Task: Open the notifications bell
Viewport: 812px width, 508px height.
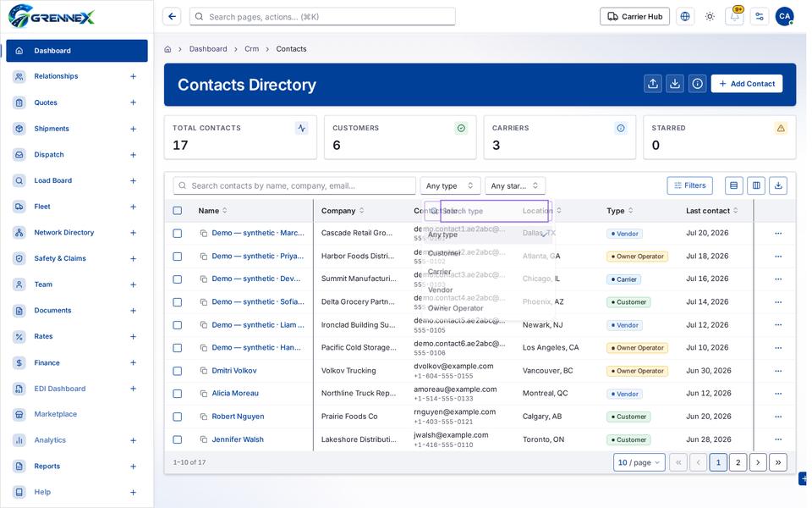Action: click(734, 17)
